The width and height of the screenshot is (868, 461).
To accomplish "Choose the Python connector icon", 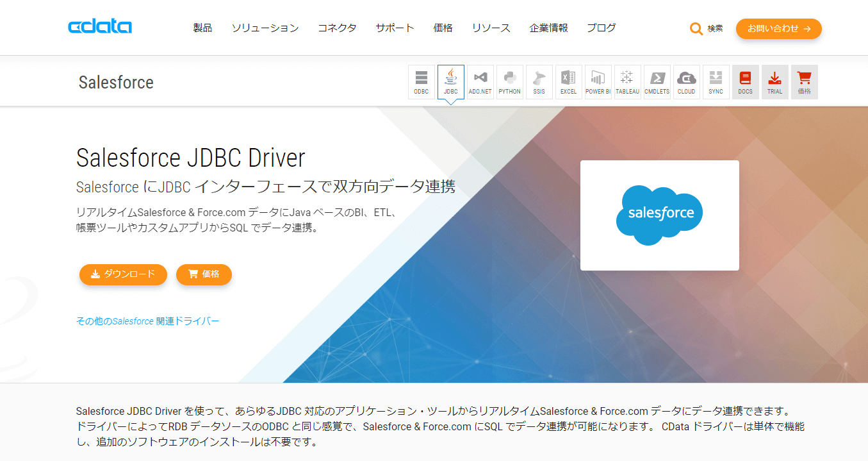I will pyautogui.click(x=510, y=82).
